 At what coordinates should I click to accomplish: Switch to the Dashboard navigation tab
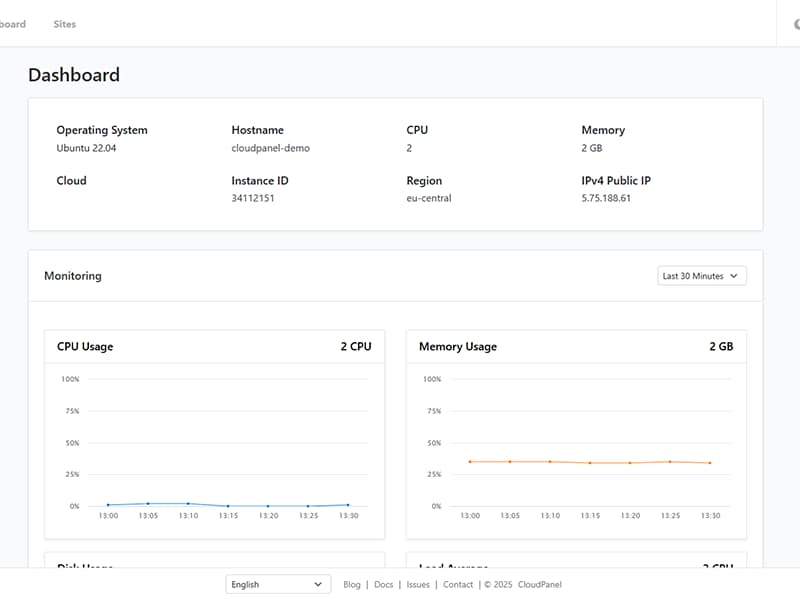tap(12, 24)
